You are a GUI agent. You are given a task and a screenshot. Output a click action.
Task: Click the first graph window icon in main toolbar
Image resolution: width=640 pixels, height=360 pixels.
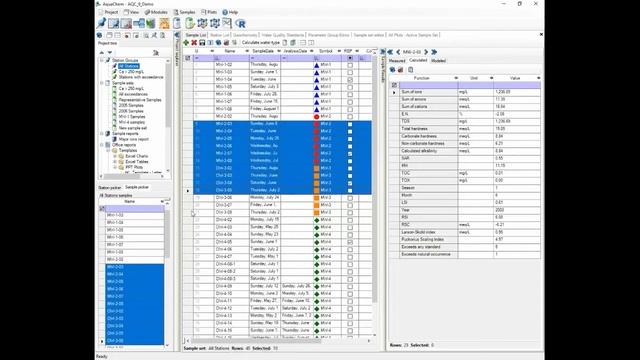coord(113,23)
